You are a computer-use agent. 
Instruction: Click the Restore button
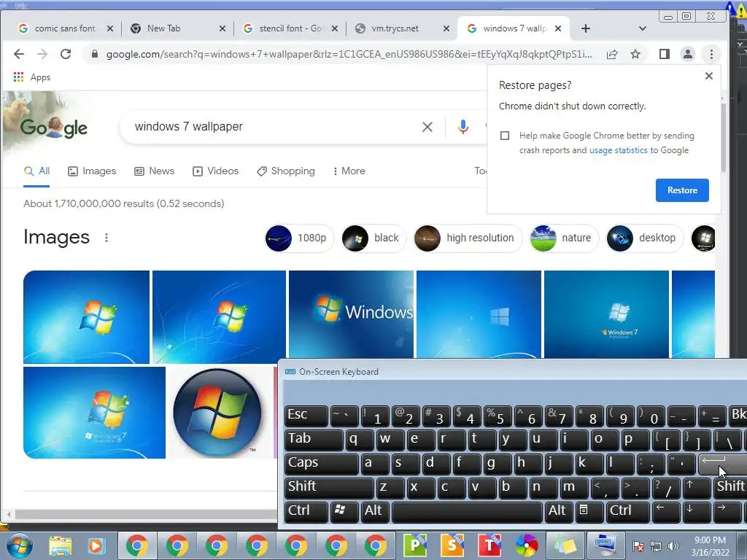point(682,190)
